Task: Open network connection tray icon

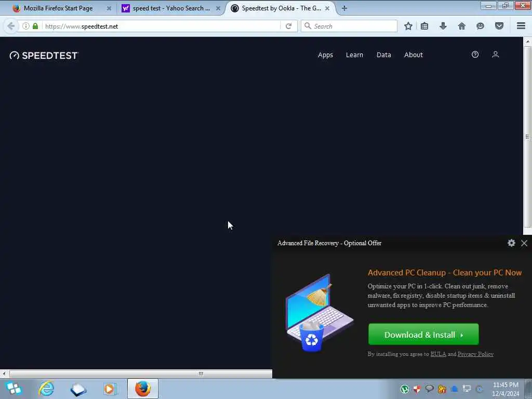Action: tap(467, 389)
